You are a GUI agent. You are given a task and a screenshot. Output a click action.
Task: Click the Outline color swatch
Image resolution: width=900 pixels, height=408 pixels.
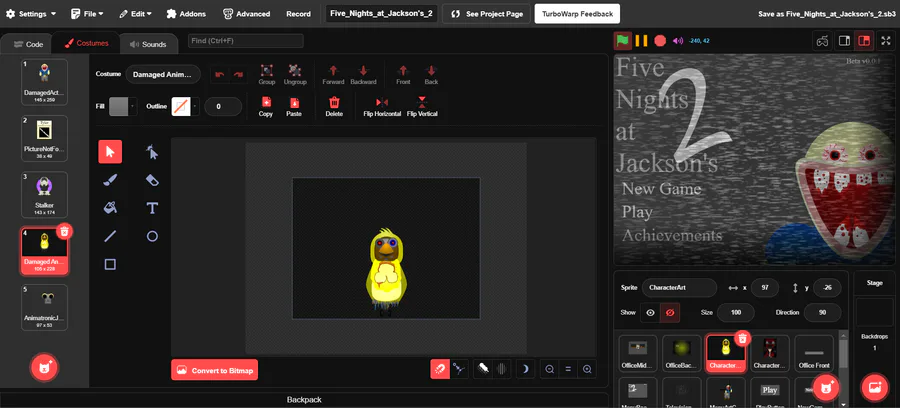(x=181, y=106)
